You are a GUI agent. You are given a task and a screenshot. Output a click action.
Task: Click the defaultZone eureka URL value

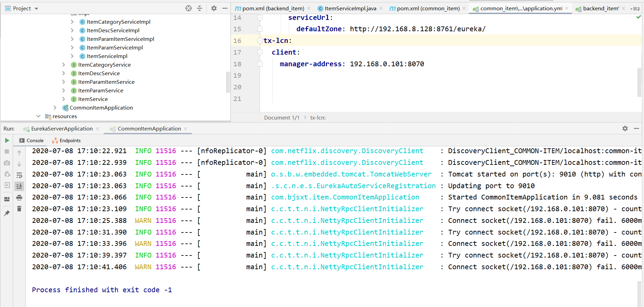click(x=418, y=29)
